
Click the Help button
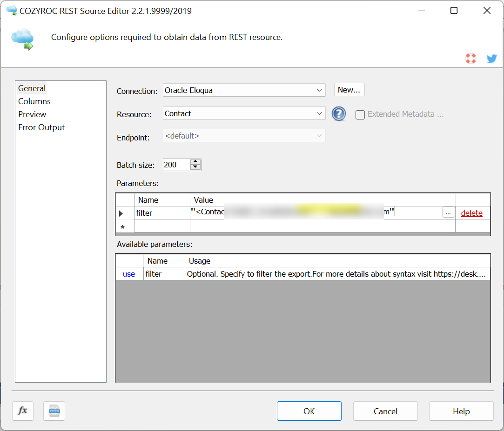461,411
